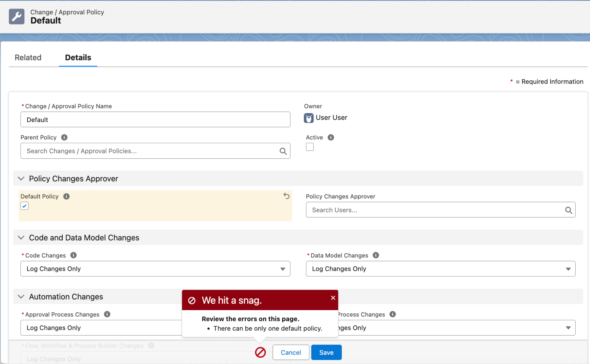Collapse the Automation Changes section
The image size is (590, 364).
[21, 297]
